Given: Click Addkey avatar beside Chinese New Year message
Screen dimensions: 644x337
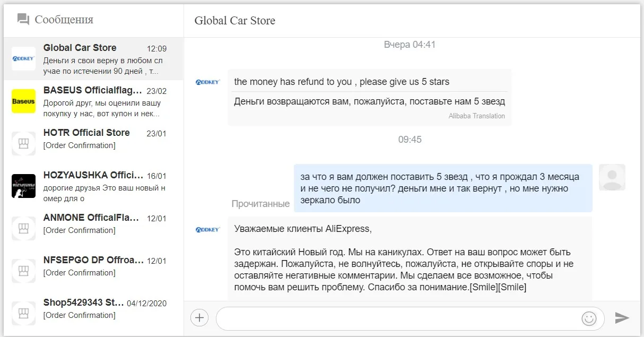Looking at the screenshot, I should click(208, 229).
